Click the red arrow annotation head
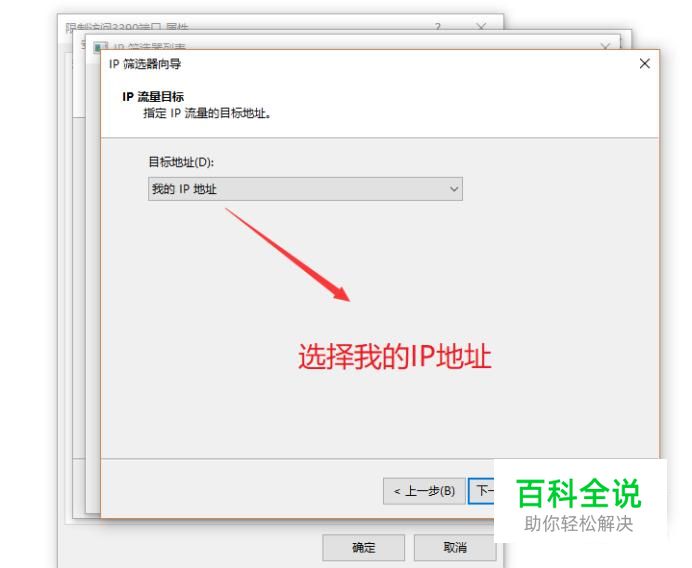The image size is (692, 568). (342, 293)
